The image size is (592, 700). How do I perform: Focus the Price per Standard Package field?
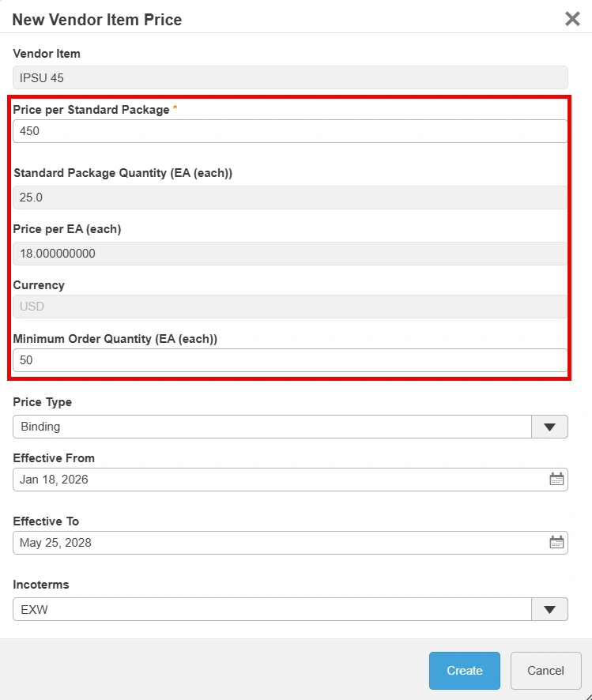pyautogui.click(x=290, y=131)
